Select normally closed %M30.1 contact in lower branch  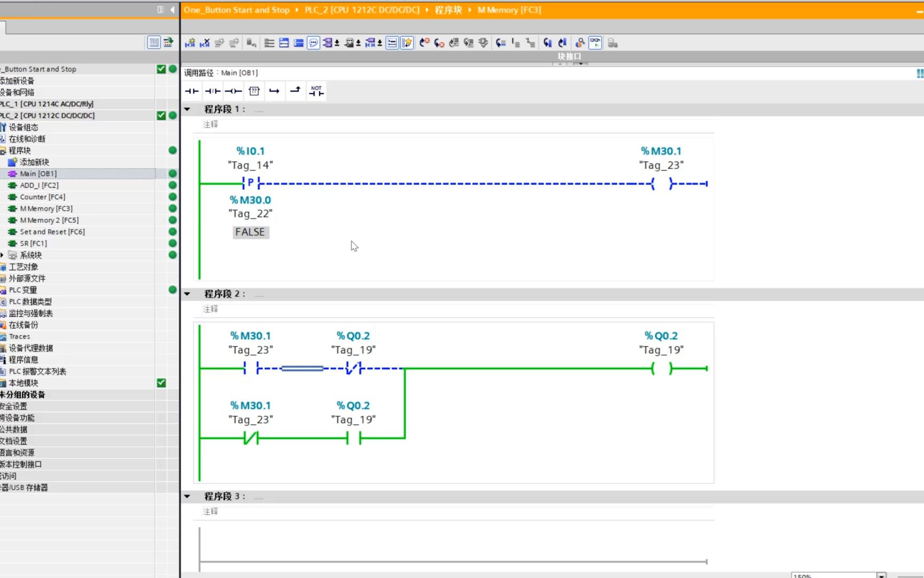[x=251, y=438]
